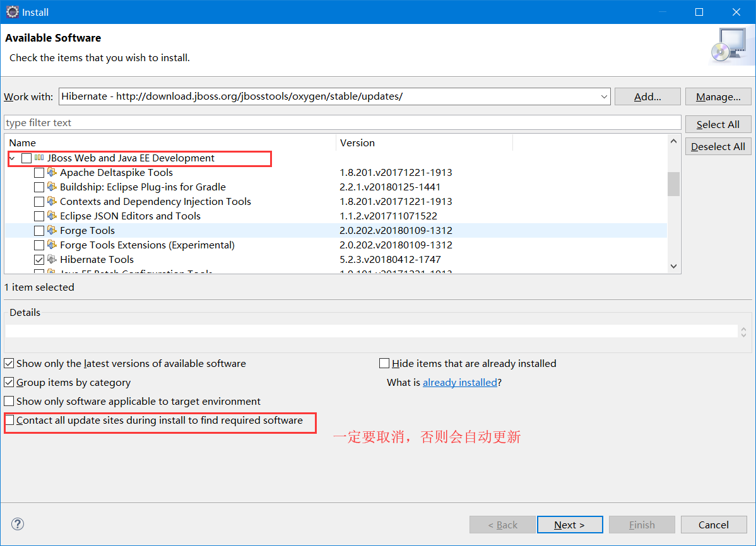Screen dimensions: 756x546
Task: Click the Contexts and Dependency Injection icon
Action: coord(52,201)
